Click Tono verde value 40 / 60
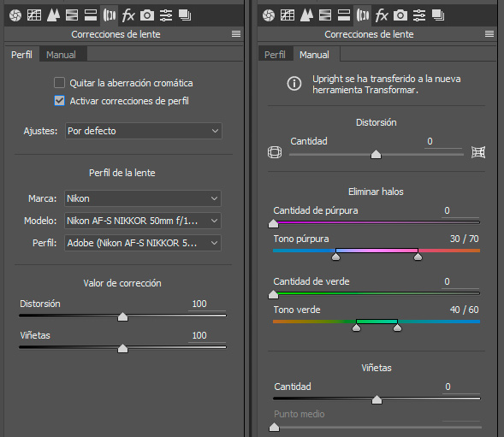The image size is (504, 437). (x=464, y=310)
